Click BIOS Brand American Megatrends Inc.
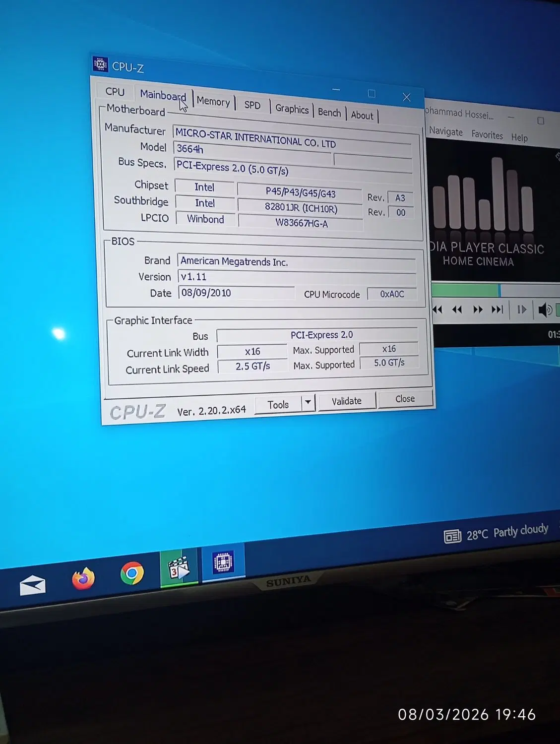The image size is (560, 744). (297, 263)
